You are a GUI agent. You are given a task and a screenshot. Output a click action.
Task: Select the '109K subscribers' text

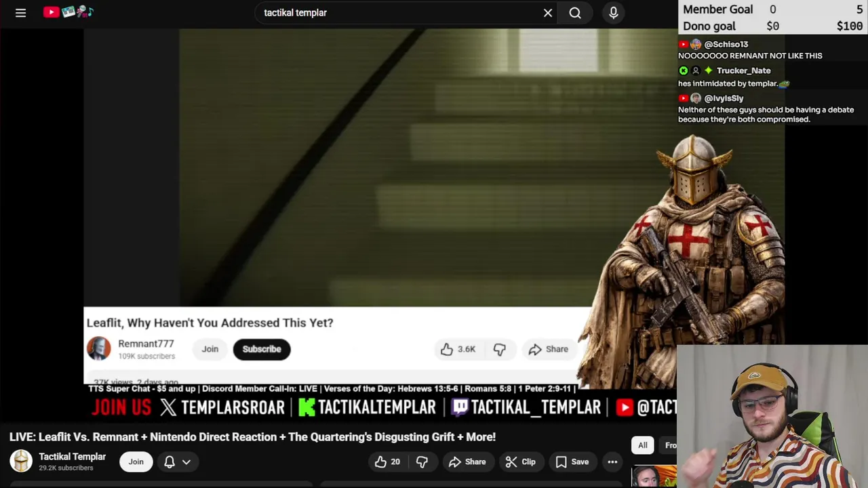[146, 357]
